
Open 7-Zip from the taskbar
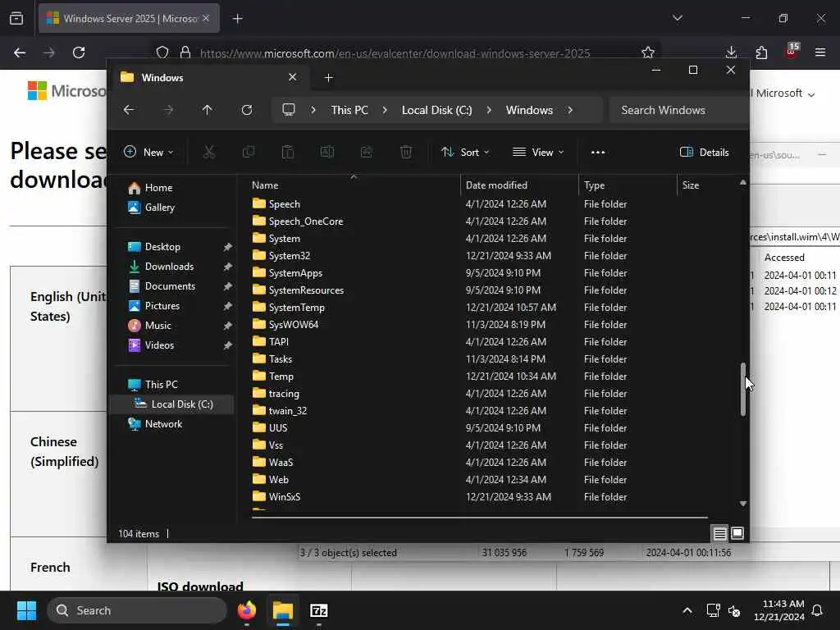(x=319, y=610)
